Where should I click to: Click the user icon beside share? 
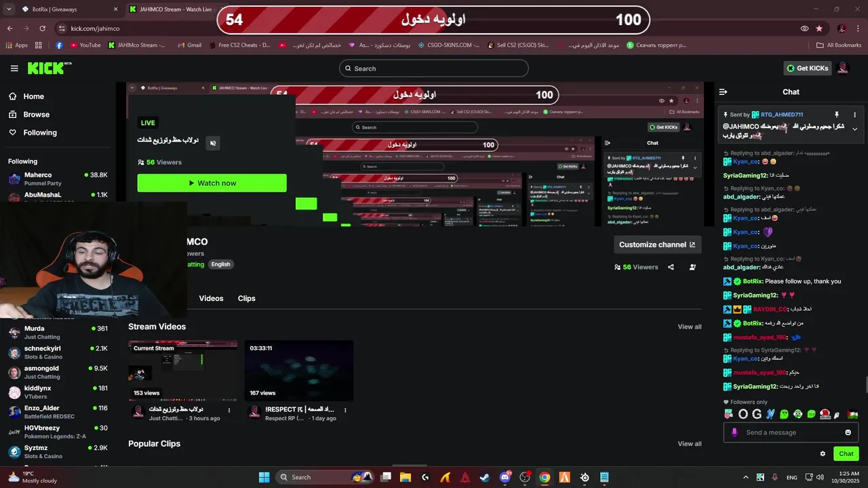[x=692, y=267]
